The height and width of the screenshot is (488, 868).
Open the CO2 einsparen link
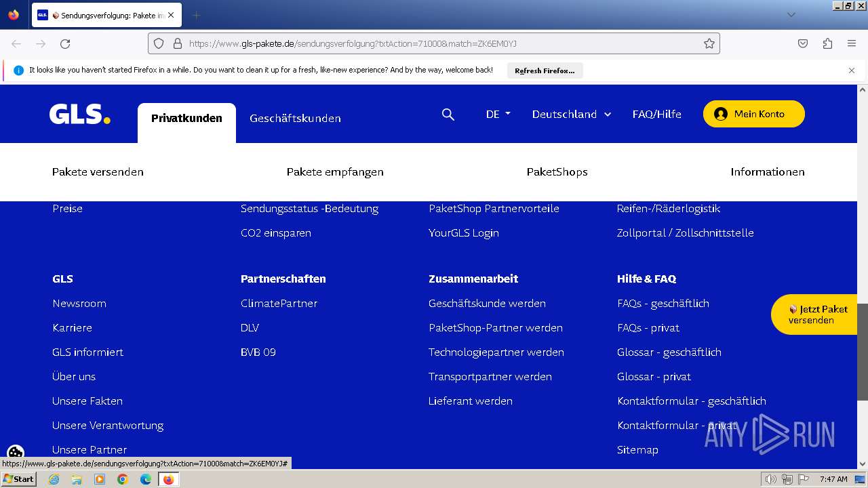(276, 233)
